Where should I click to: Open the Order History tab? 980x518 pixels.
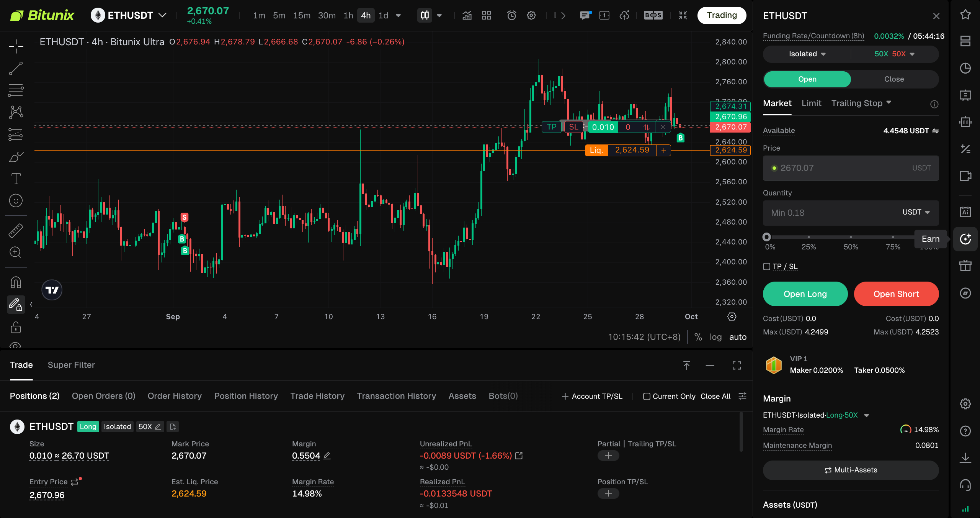[x=175, y=396]
